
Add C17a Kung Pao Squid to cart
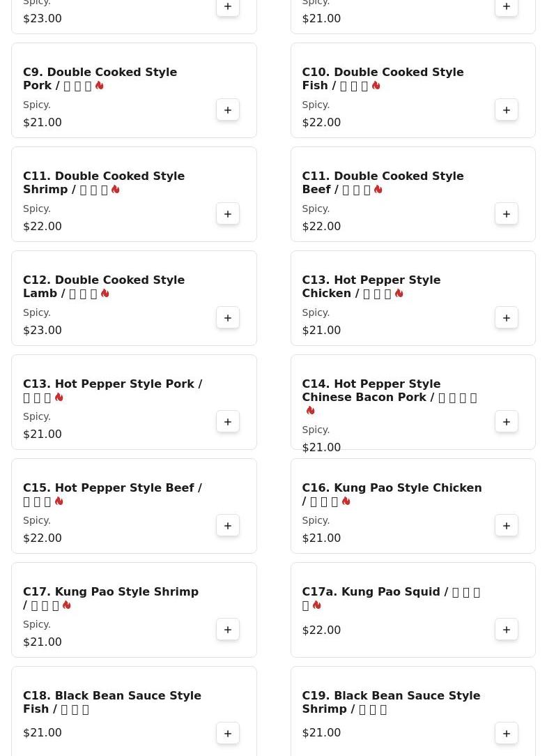[507, 630]
